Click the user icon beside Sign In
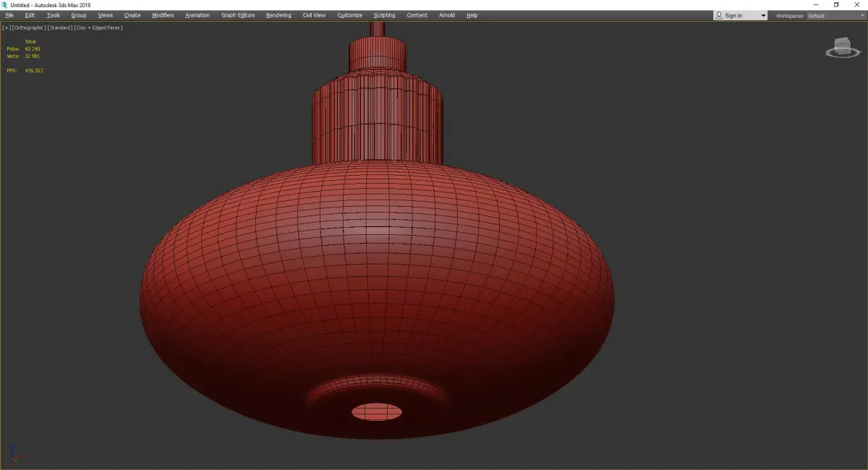 (720, 15)
